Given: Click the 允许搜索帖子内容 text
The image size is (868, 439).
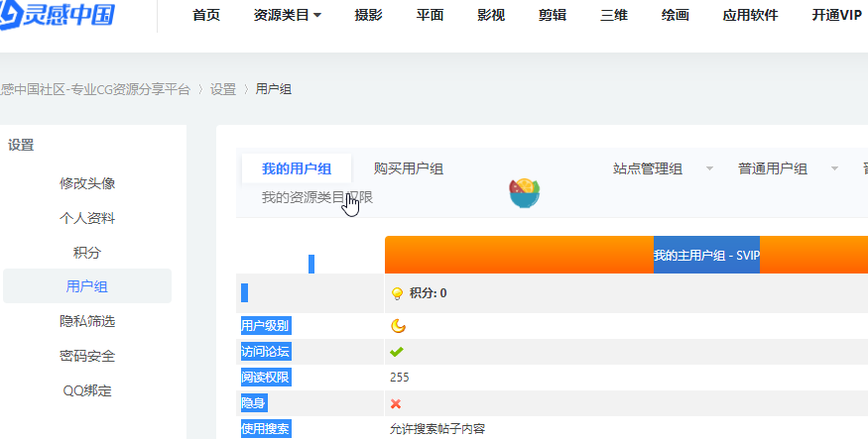Looking at the screenshot, I should [437, 429].
